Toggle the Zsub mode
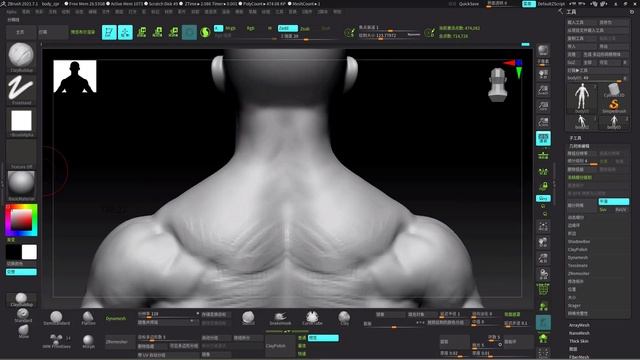This screenshot has height=360, width=640. tap(305, 29)
